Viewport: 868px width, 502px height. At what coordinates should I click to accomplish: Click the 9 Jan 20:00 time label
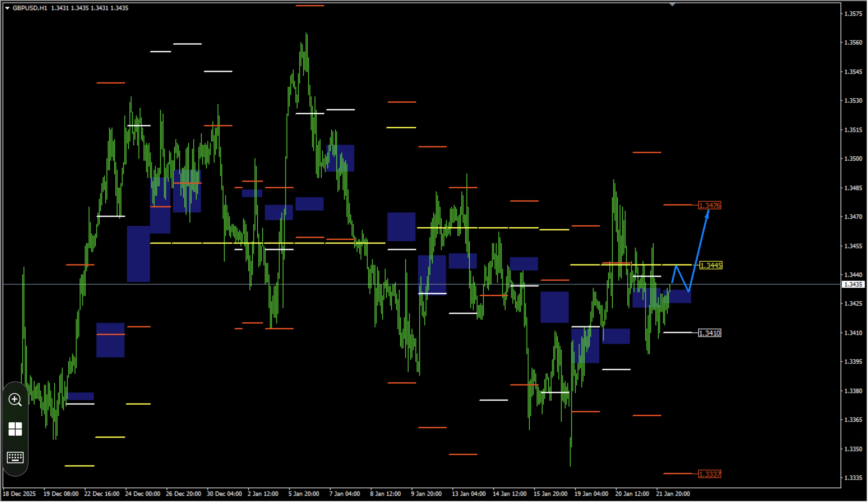pyautogui.click(x=426, y=494)
